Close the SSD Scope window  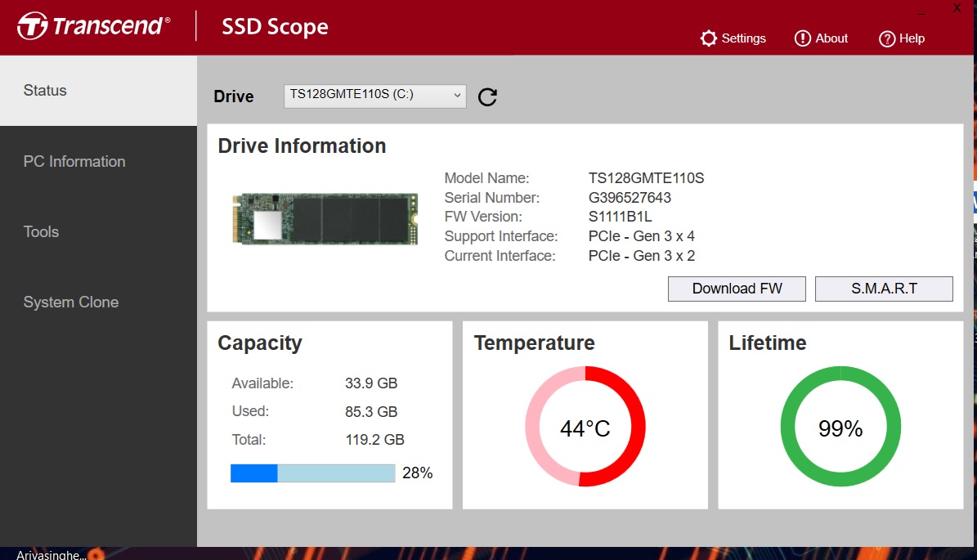[x=957, y=9]
